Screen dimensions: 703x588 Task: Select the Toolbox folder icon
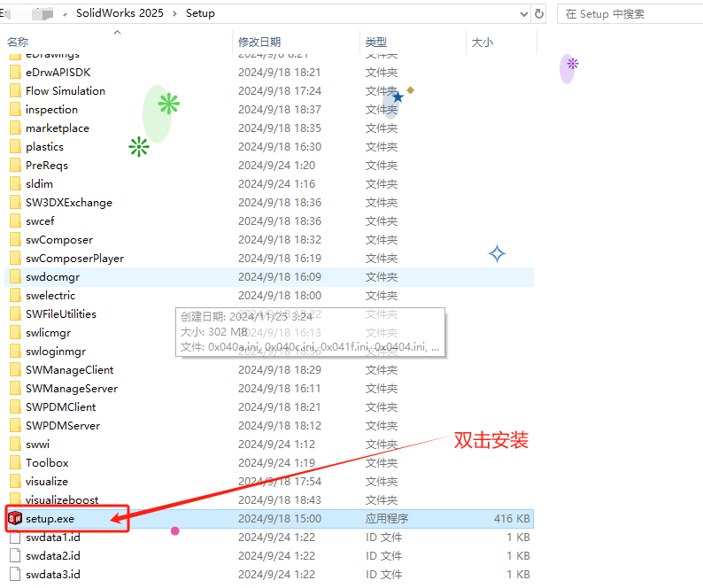pos(15,463)
